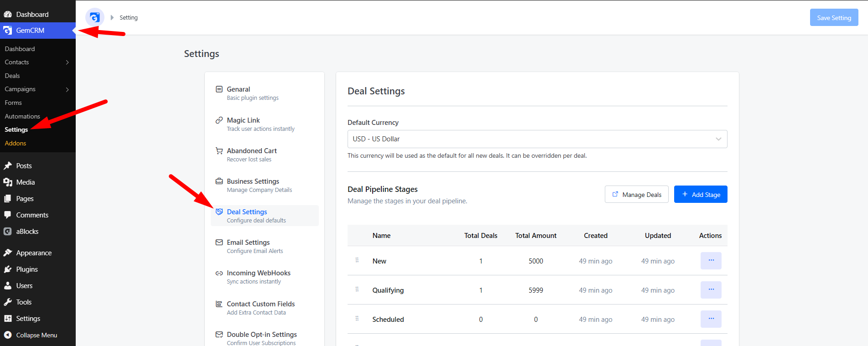Image resolution: width=868 pixels, height=346 pixels.
Task: Open WordPress Media menu
Action: (x=26, y=182)
